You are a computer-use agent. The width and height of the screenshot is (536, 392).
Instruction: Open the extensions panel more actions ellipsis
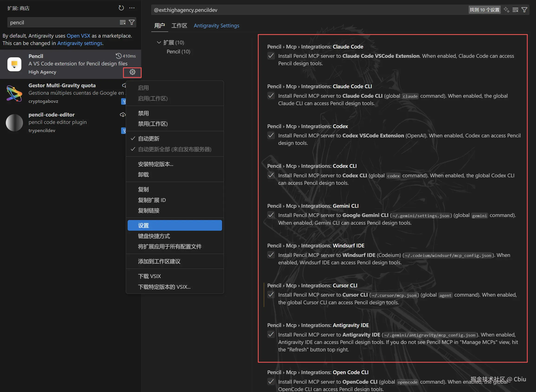click(x=132, y=8)
